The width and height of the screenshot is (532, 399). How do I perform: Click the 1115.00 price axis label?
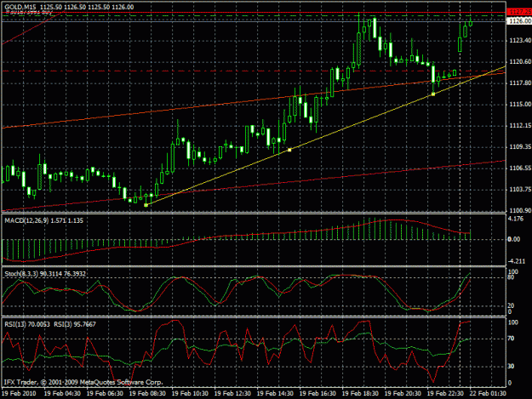[520, 104]
